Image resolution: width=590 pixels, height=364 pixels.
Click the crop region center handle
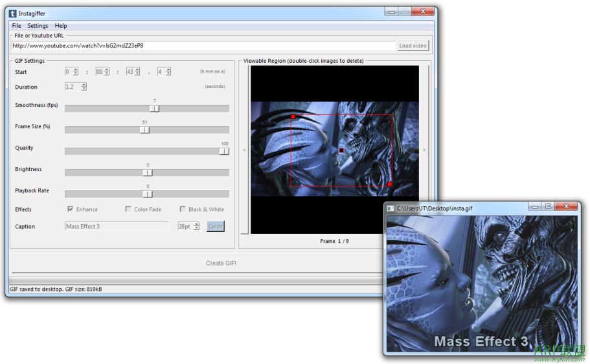coord(341,150)
